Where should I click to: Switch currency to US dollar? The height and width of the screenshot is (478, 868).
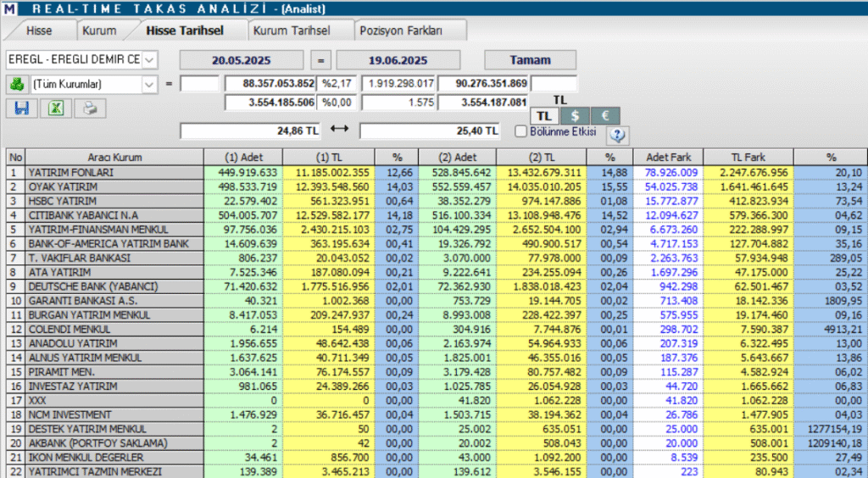pos(576,116)
